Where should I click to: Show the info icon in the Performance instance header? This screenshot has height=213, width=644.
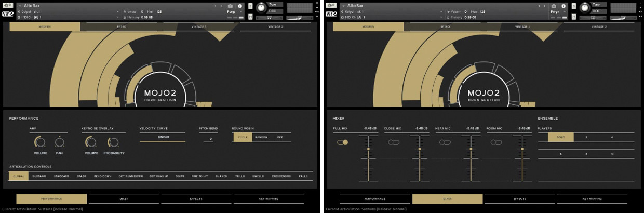(240, 6)
